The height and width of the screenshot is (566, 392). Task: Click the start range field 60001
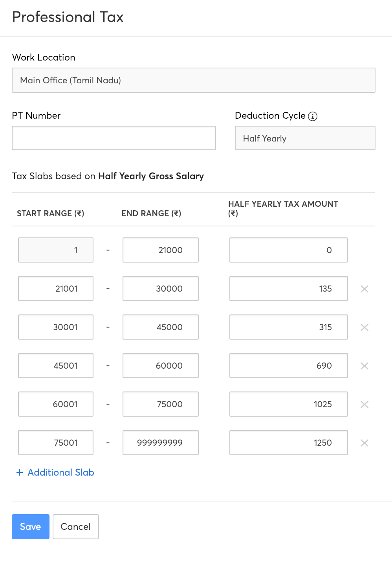(x=56, y=404)
